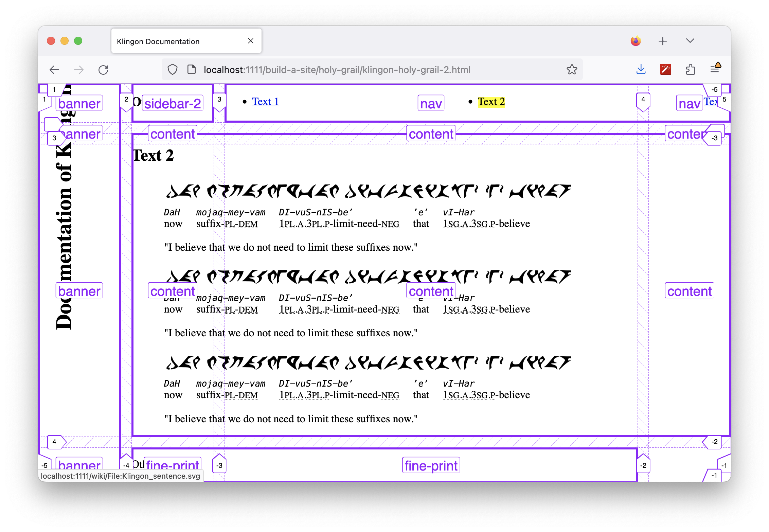
Task: Click the first suffix-PL-DEM gloss
Action: pos(227,224)
